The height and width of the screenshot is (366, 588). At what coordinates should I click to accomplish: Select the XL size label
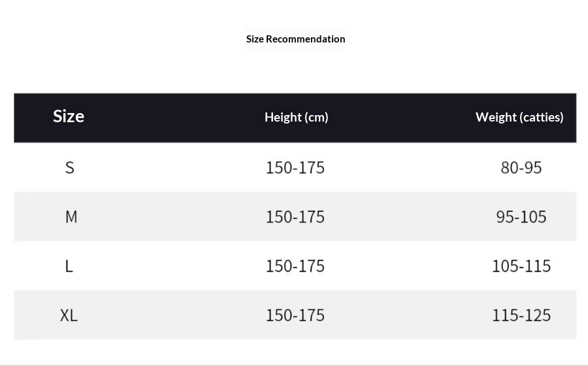[69, 315]
